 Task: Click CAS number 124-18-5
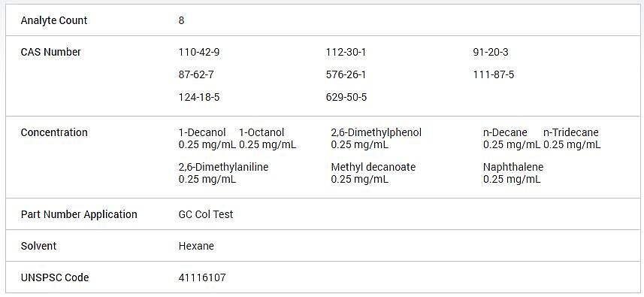[199, 97]
